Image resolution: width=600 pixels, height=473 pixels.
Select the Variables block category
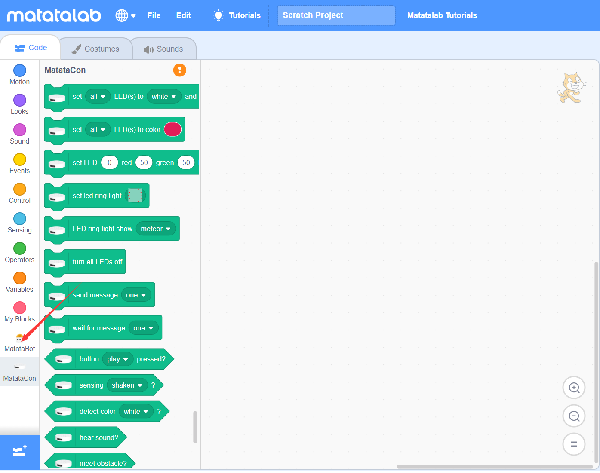click(20, 282)
